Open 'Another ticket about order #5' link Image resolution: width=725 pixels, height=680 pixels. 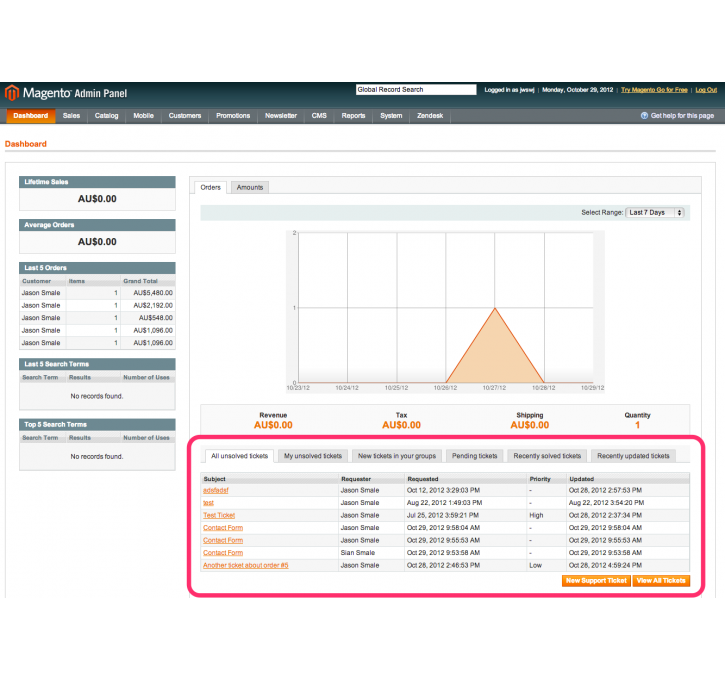(245, 565)
